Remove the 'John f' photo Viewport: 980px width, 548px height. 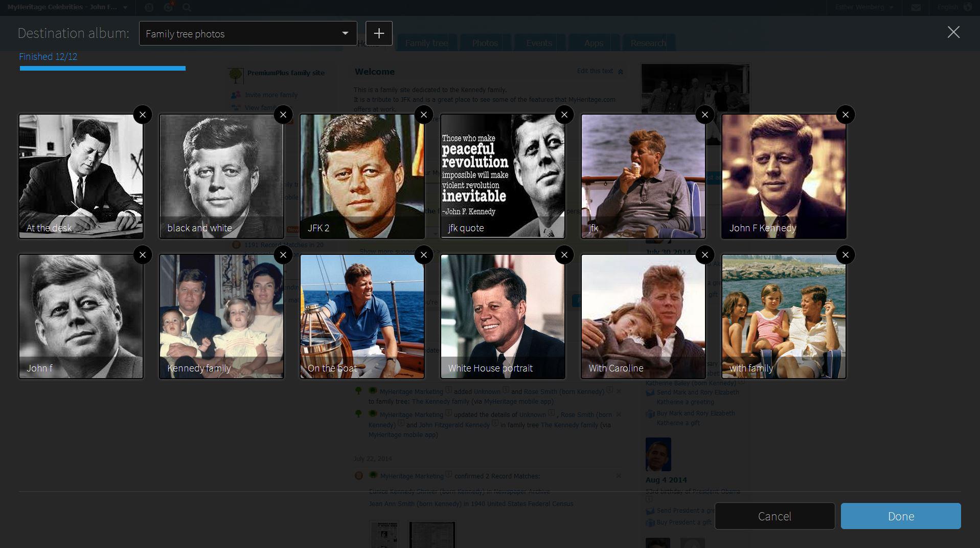143,255
